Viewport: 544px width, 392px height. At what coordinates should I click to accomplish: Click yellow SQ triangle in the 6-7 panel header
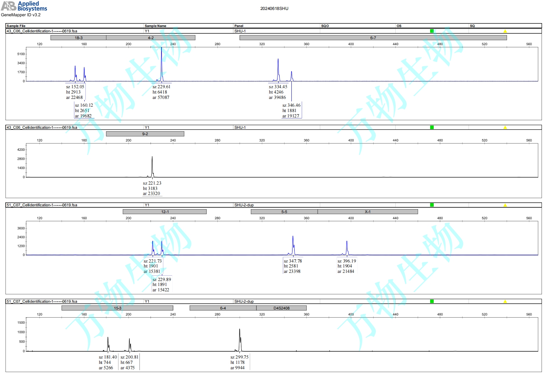pos(505,31)
